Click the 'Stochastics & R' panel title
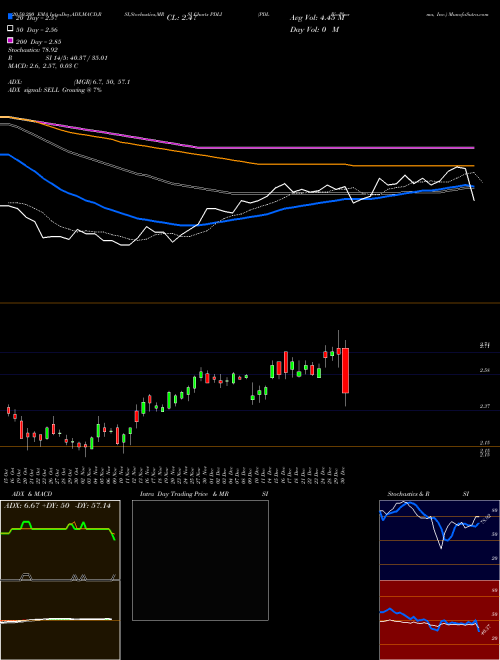This screenshot has width=500, height=660. click(x=408, y=494)
